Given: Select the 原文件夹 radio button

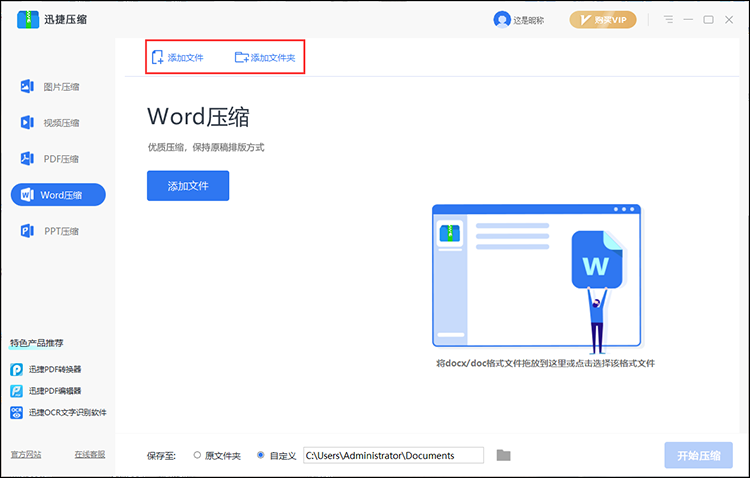Looking at the screenshot, I should 197,455.
